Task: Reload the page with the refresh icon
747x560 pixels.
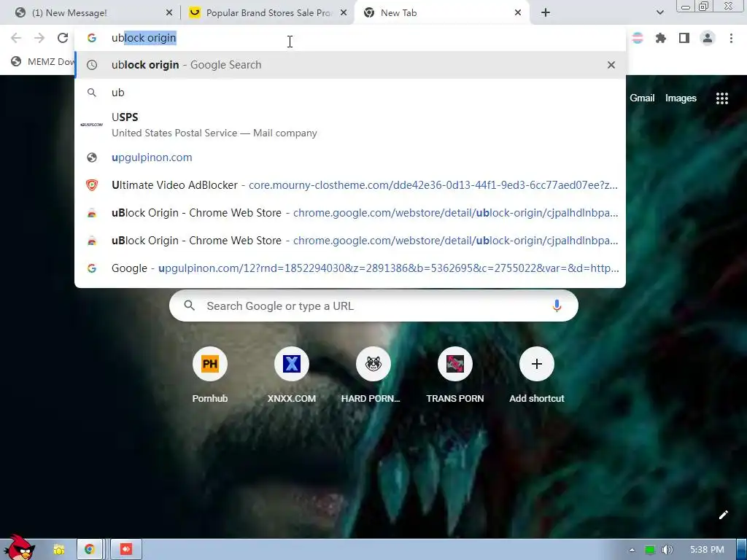Action: 63,38
